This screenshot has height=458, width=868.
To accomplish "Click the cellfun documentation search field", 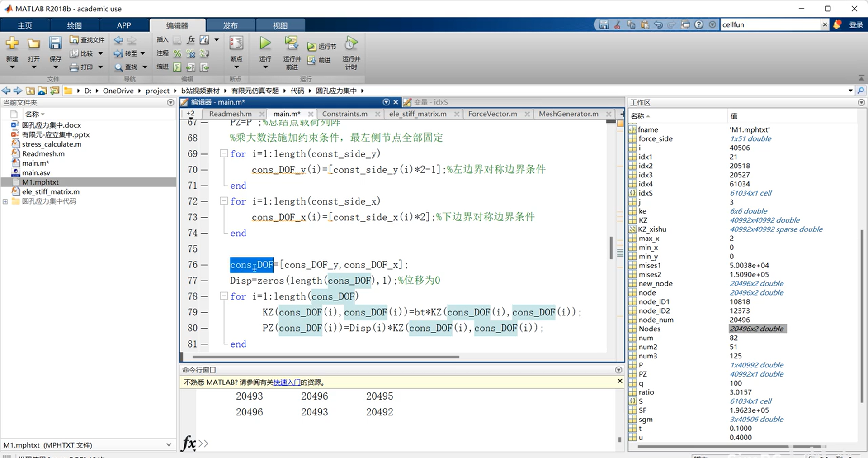I will tap(769, 25).
